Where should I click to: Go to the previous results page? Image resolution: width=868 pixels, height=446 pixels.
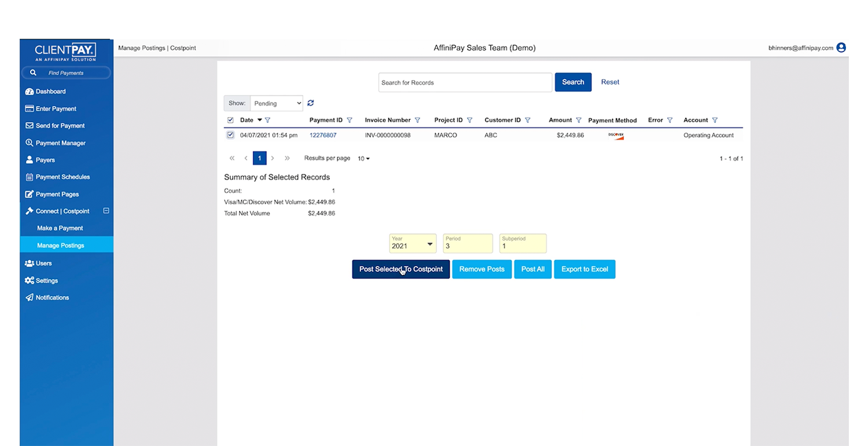click(245, 158)
